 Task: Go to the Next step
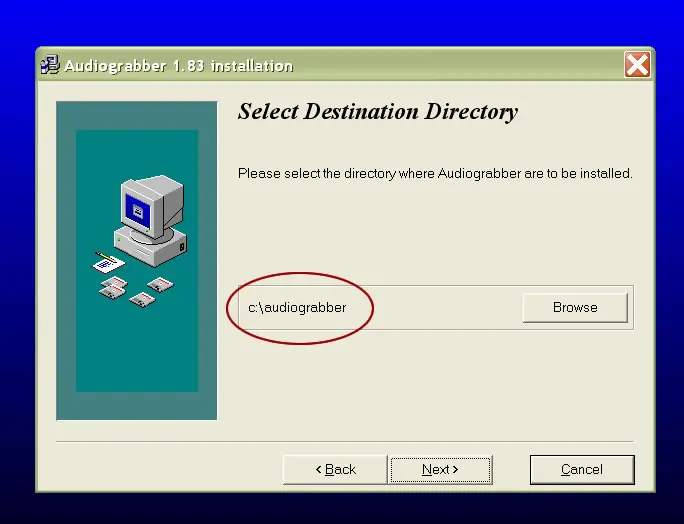[441, 469]
